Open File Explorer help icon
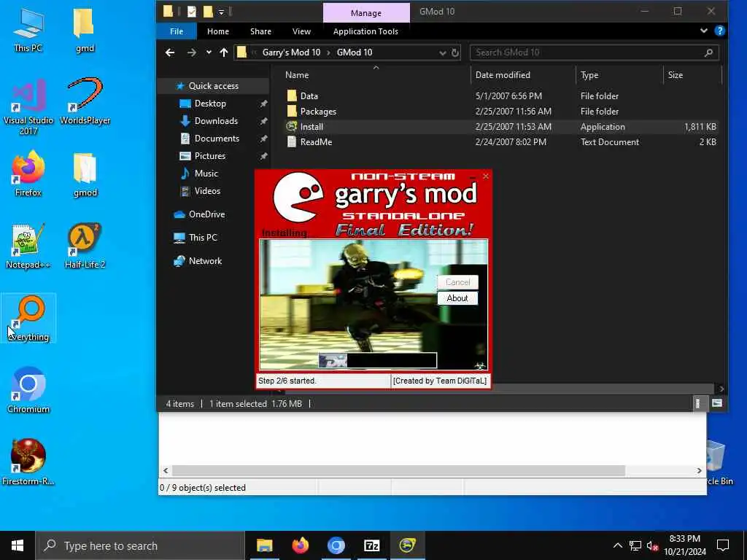Viewport: 747px width, 560px height. pyautogui.click(x=719, y=31)
